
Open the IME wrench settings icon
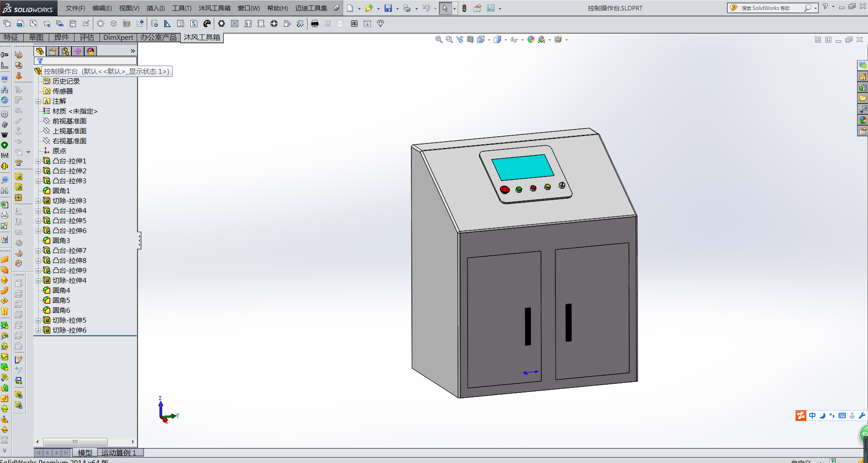(862, 415)
